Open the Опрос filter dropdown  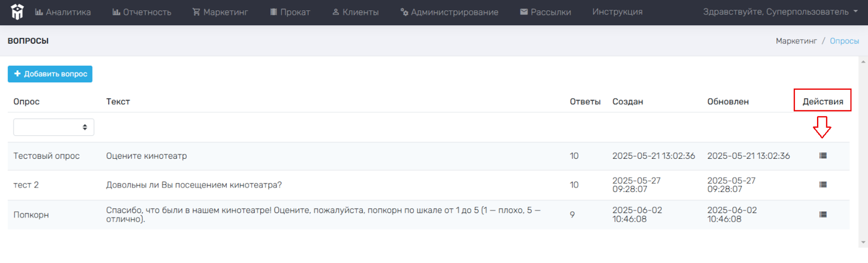(54, 127)
